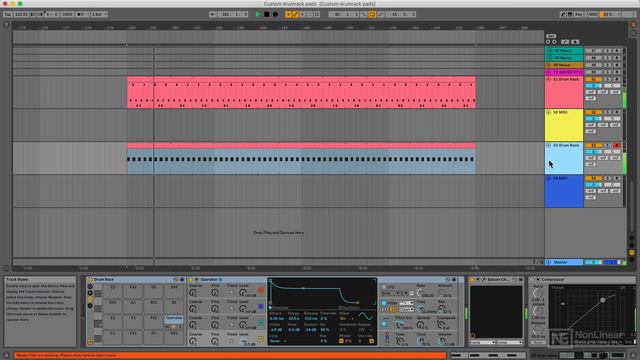
Task: Fold the 94 MIDI track
Action: click(549, 178)
